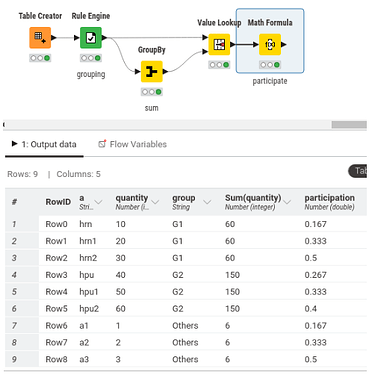
Task: Select table row Row3 hpu
Action: point(186,275)
